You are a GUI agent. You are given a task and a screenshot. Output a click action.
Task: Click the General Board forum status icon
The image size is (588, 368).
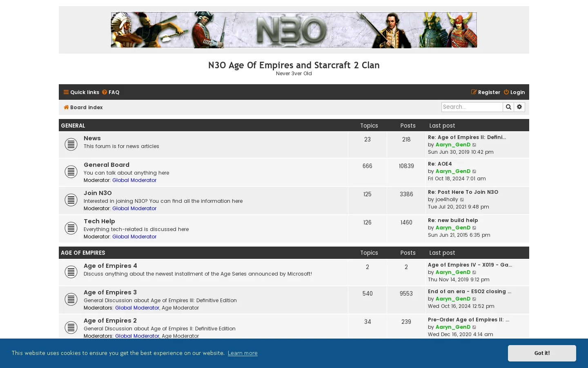(71, 172)
